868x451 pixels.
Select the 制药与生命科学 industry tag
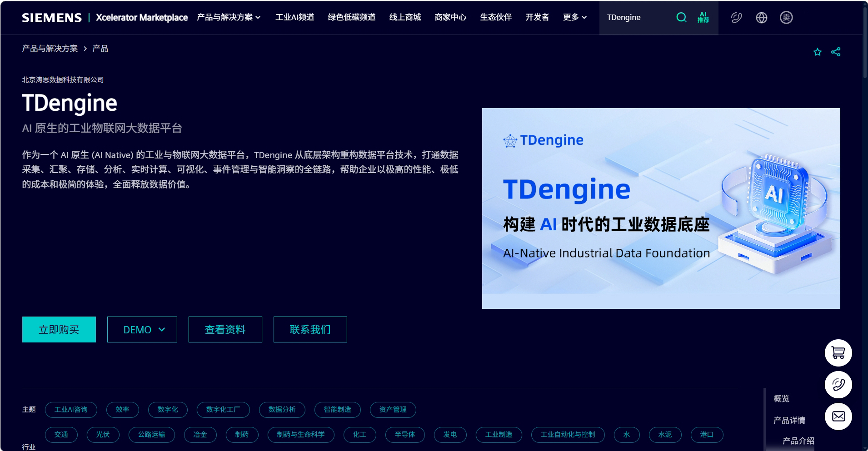point(301,435)
